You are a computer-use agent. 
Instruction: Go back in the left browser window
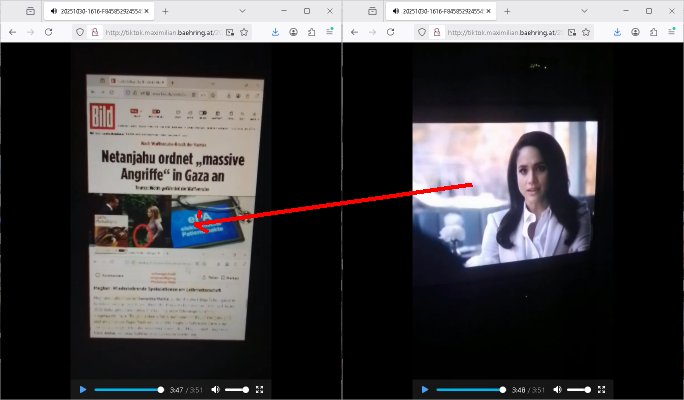click(x=12, y=32)
